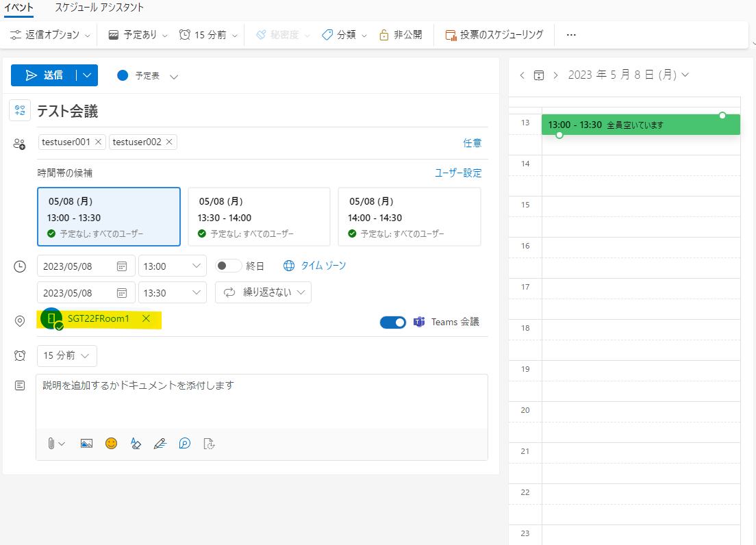Select the 14:00 - 14:30 suggested time
756x545 pixels.
pos(409,217)
